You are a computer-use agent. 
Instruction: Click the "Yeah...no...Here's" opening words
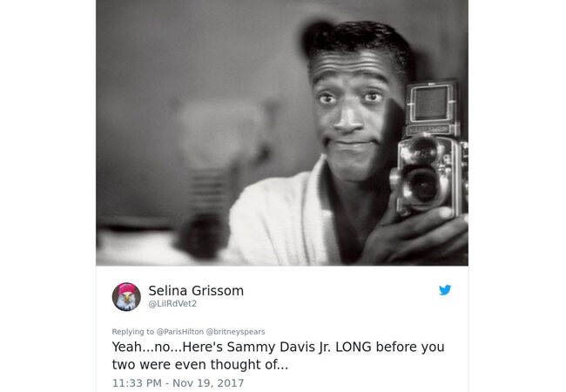tap(167, 347)
